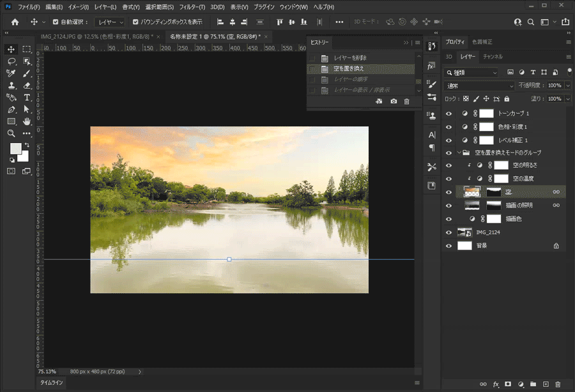
Task: Select the Eyedropper tool
Action: [11, 73]
